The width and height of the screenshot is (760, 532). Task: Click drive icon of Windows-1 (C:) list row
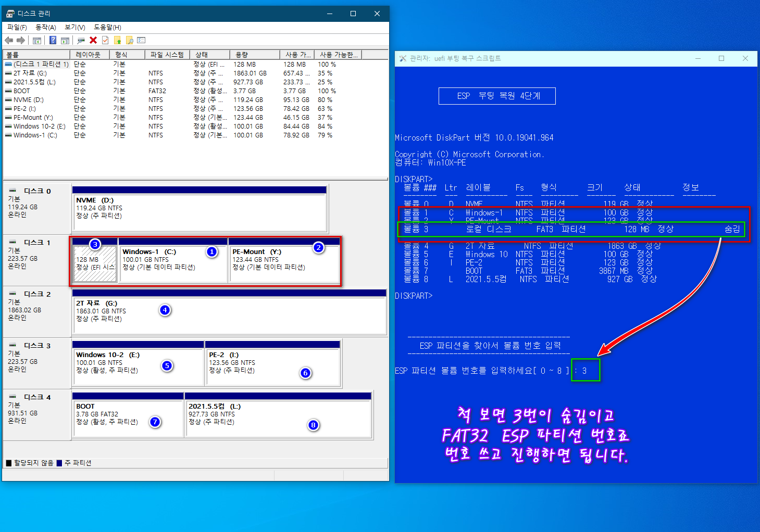(8, 135)
